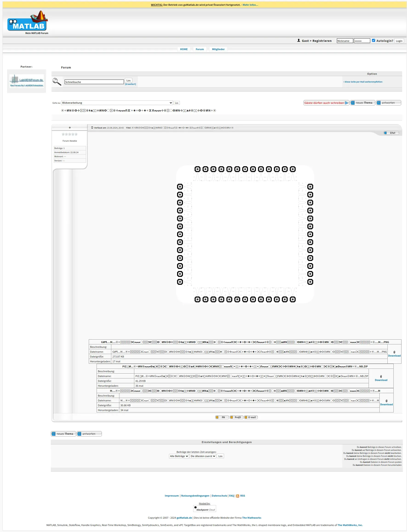Click the paperclip icon for the 273.87 KB PNG attachment

point(394,352)
